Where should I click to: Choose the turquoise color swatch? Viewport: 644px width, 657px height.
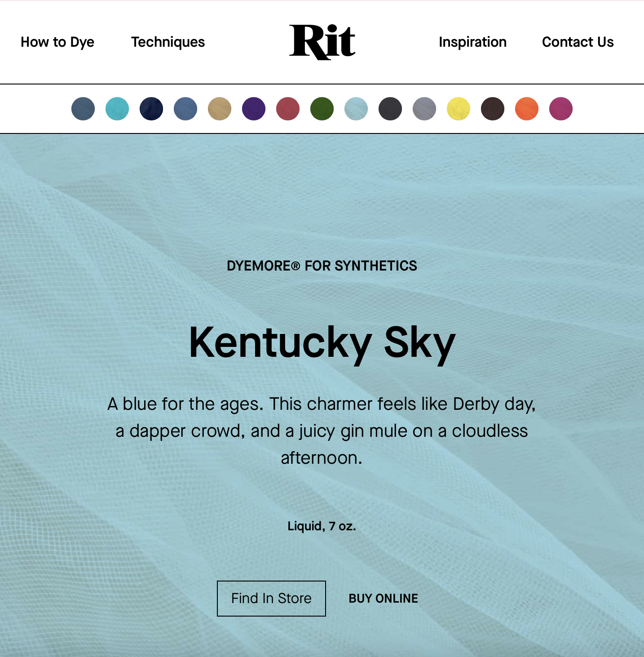(x=117, y=109)
